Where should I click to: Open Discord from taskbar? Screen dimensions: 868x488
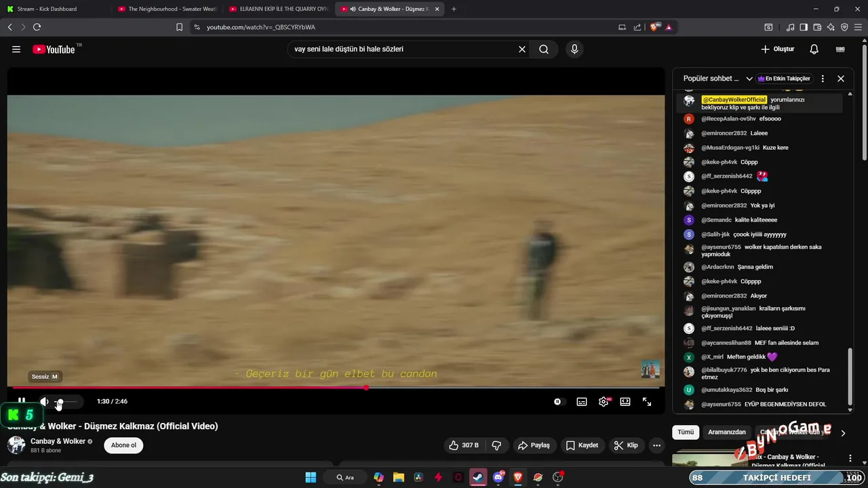[498, 477]
